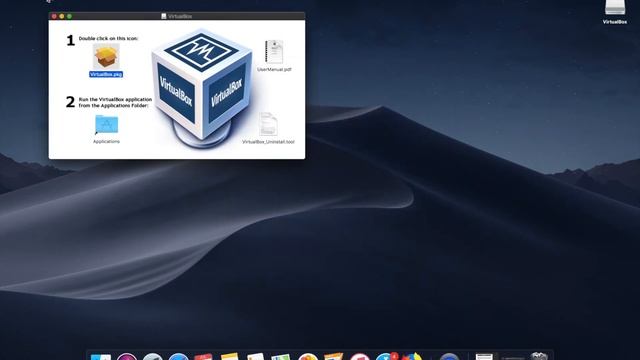Click the UserManual.pdf file name label

274,69
